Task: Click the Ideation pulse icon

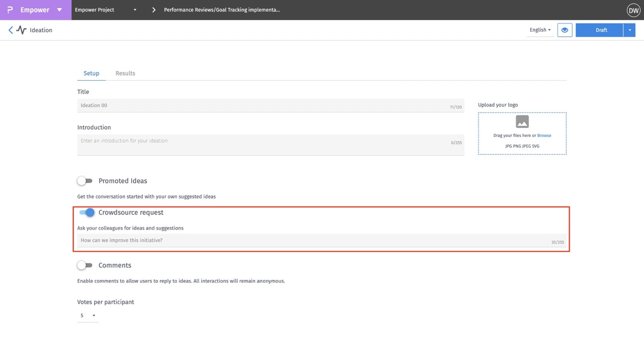Action: tap(21, 30)
